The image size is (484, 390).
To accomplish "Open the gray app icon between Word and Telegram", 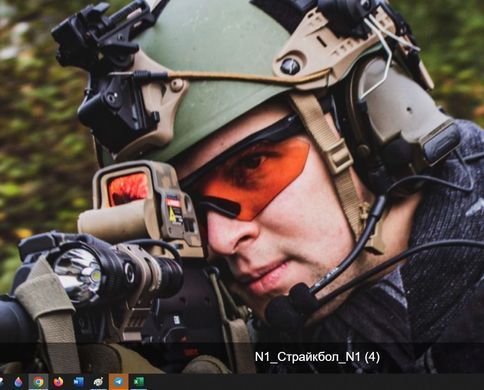I will 98,382.
